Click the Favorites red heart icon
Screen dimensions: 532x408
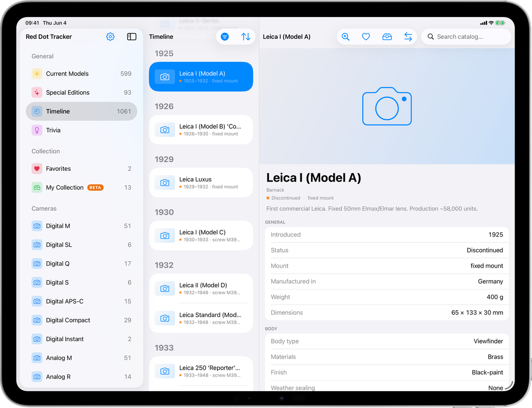pyautogui.click(x=37, y=169)
